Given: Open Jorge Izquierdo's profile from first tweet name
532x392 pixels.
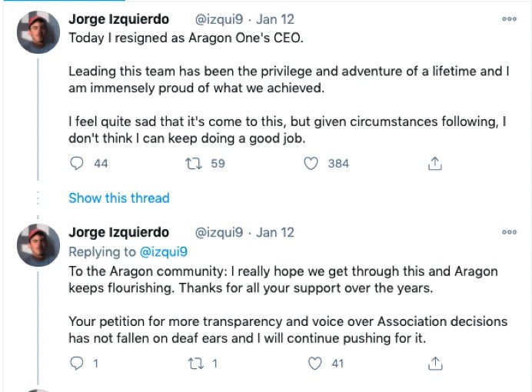Looking at the screenshot, I should 118,19.
